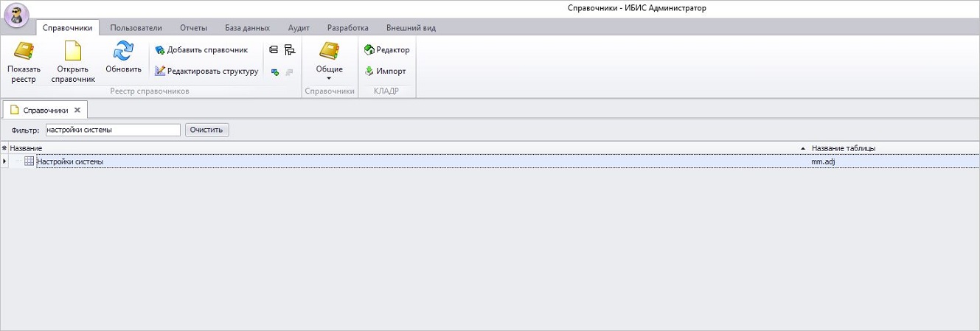Click the application menu orb button
This screenshot has width=980, height=331.
(16, 15)
